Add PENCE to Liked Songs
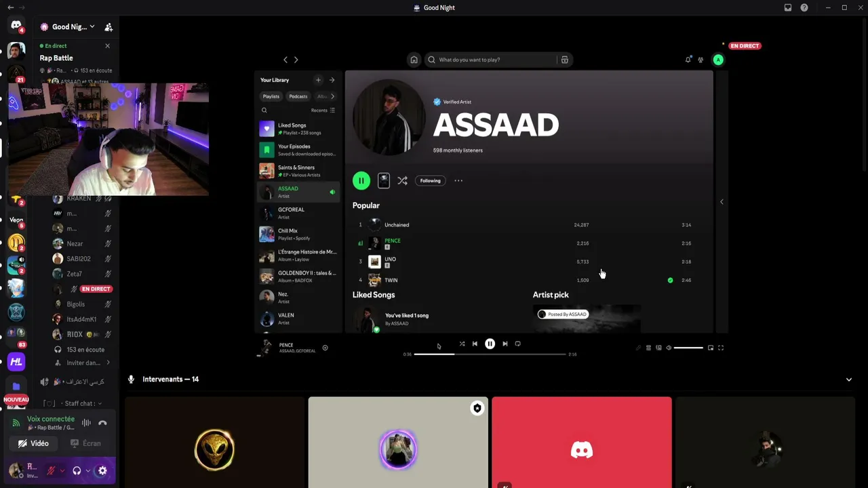 (x=325, y=348)
